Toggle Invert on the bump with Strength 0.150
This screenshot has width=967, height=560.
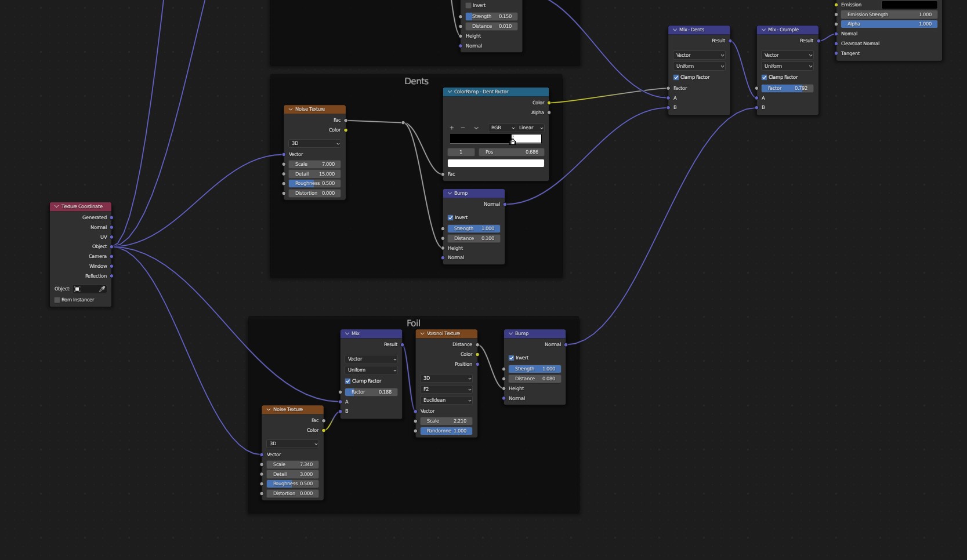(468, 5)
